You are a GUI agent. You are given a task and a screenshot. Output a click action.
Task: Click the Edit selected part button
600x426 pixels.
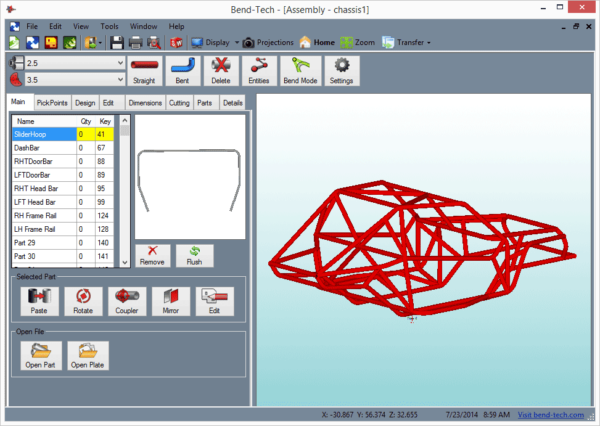point(215,301)
